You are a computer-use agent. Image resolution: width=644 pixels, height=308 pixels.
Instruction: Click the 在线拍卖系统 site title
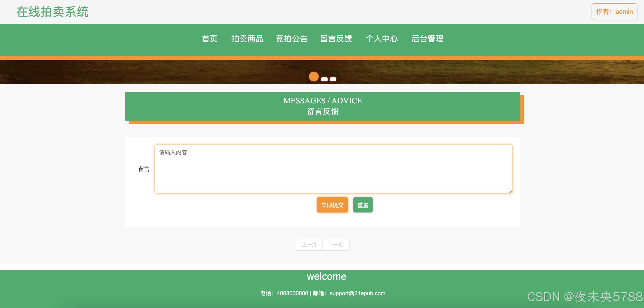52,12
